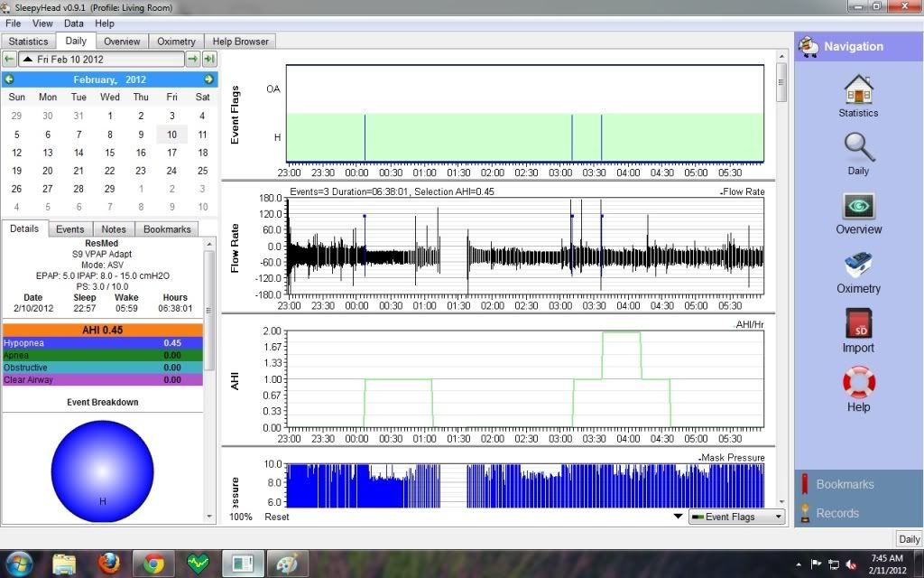Open the Data menu

[x=74, y=23]
